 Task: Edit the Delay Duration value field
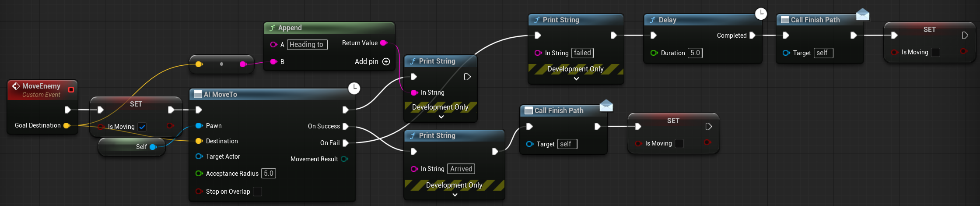[x=695, y=53]
